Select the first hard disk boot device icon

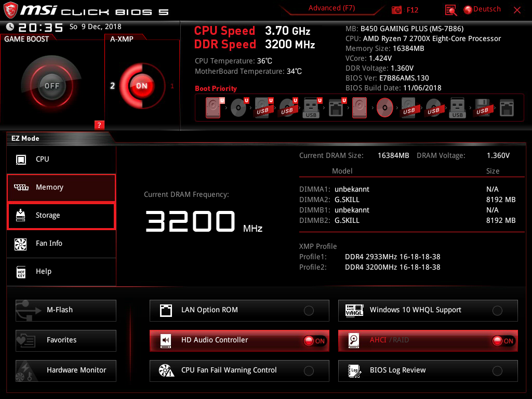214,108
